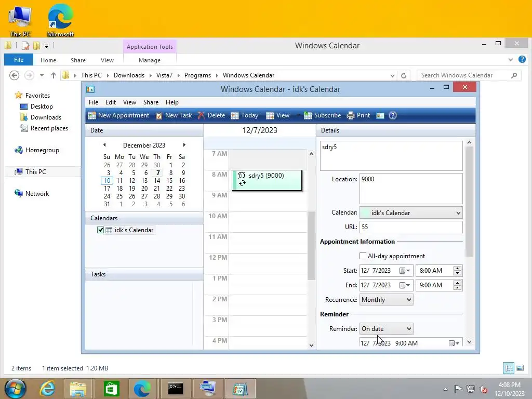Open Windows Store from taskbar
The image size is (532, 399).
(x=112, y=389)
